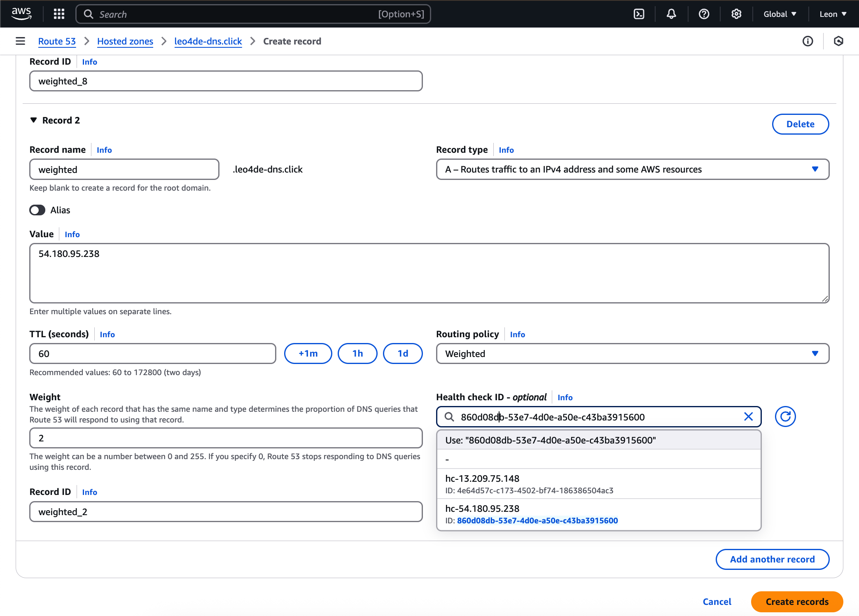Open the info panel circle icon
859x616 pixels.
[808, 41]
